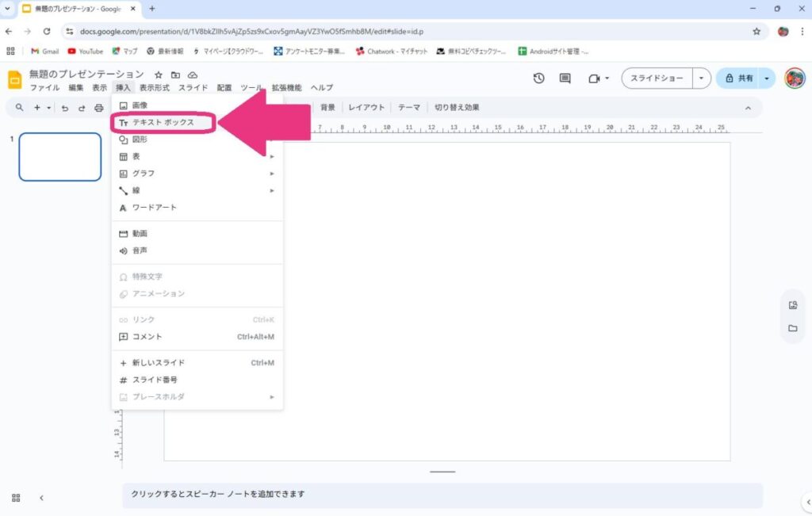
Task: Open new browser tab plus
Action: [151, 9]
